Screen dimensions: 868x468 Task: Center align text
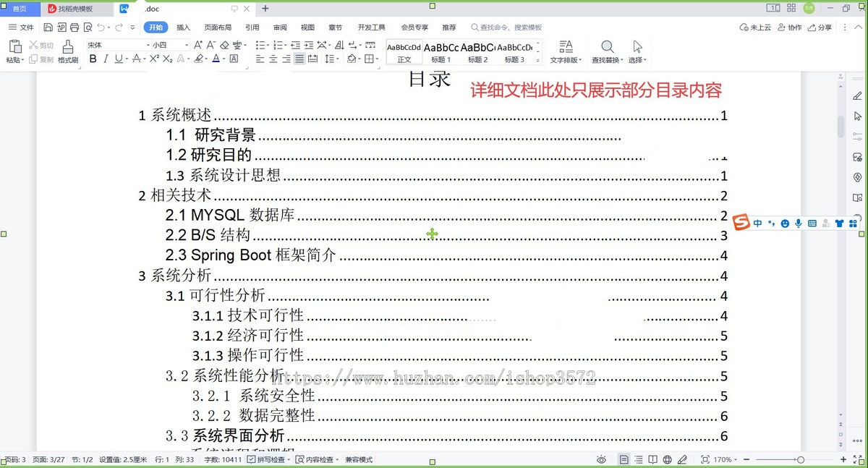click(273, 59)
